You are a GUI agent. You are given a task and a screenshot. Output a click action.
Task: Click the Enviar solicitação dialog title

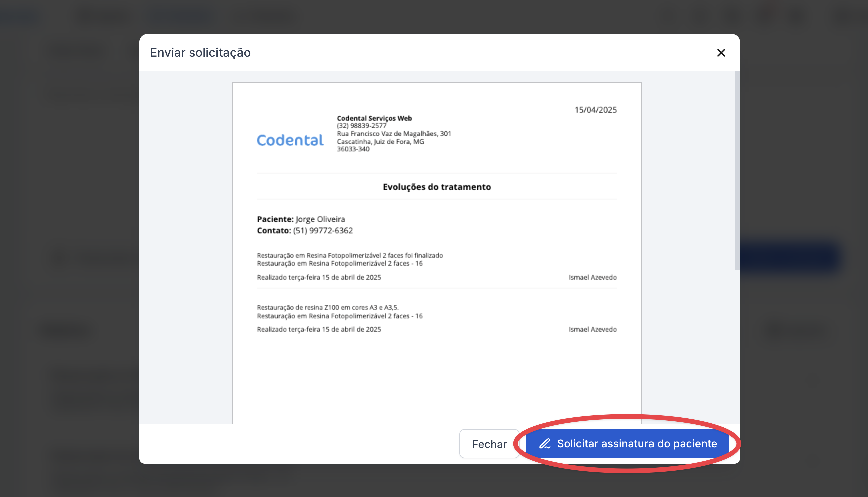(200, 53)
